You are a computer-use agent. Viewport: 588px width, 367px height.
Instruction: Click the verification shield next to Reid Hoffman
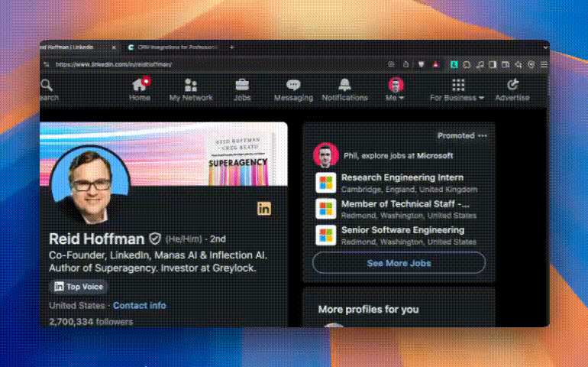[154, 239]
